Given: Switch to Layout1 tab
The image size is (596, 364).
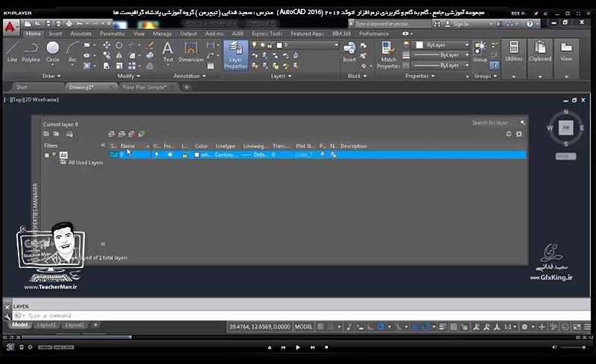Looking at the screenshot, I should [x=46, y=325].
